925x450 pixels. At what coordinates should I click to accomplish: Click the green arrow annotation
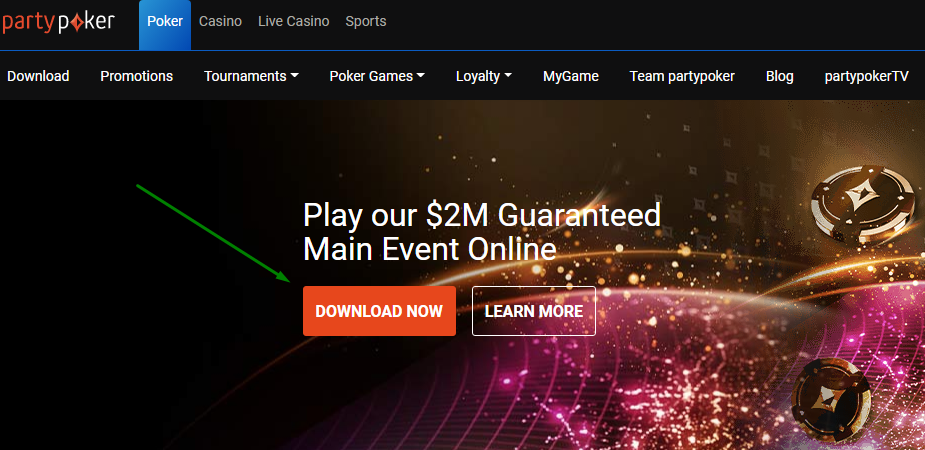coord(213,234)
